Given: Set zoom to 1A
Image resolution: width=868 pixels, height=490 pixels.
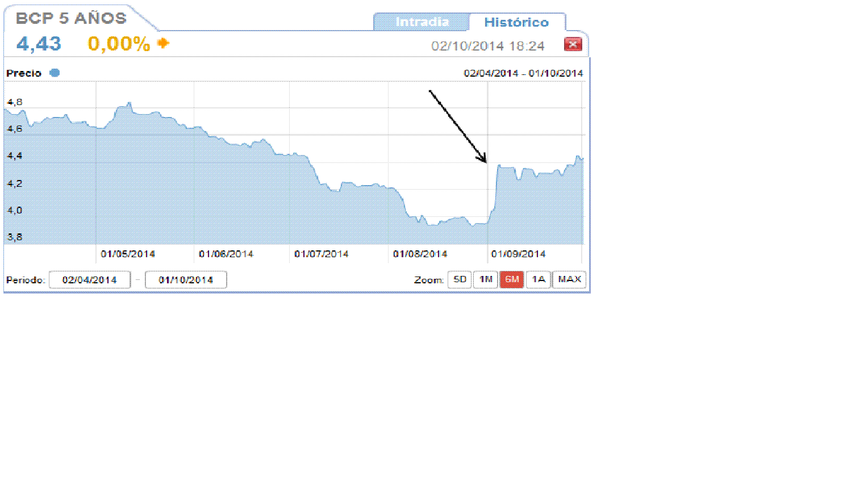Looking at the screenshot, I should (539, 279).
